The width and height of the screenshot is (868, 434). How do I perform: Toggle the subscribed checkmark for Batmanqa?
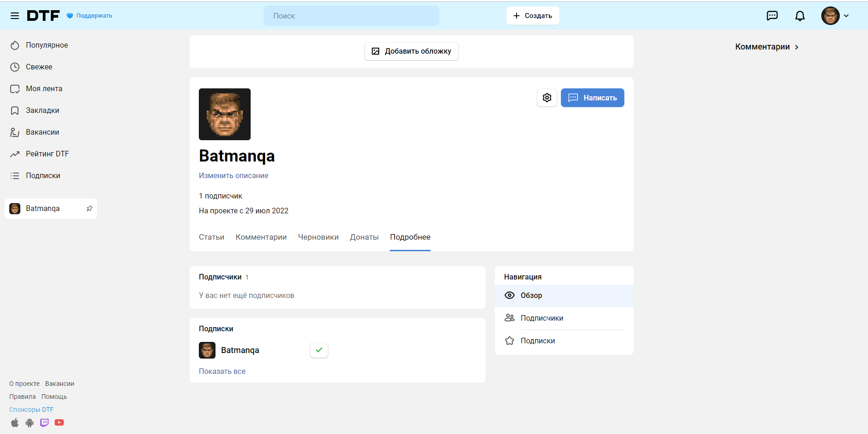[319, 350]
